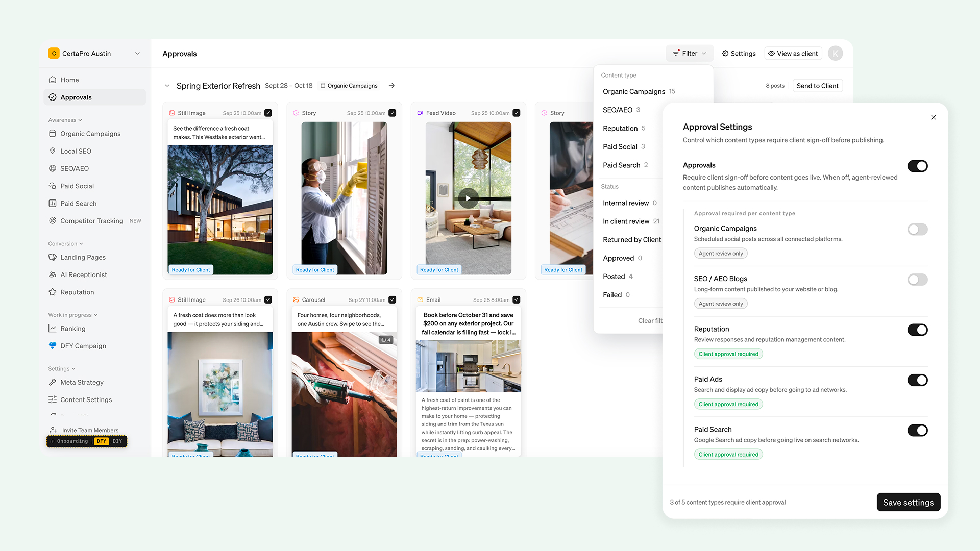Click the AI Receptionist icon

click(52, 274)
